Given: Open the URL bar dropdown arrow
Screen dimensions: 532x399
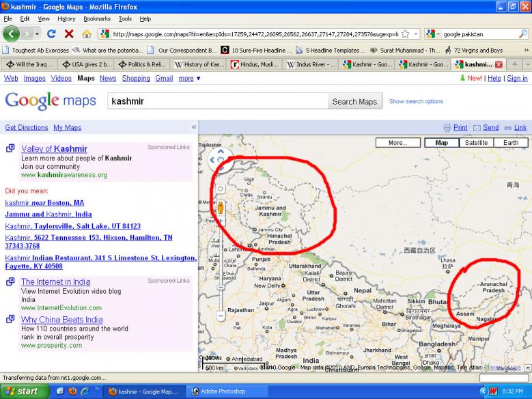Looking at the screenshot, I should [x=416, y=33].
